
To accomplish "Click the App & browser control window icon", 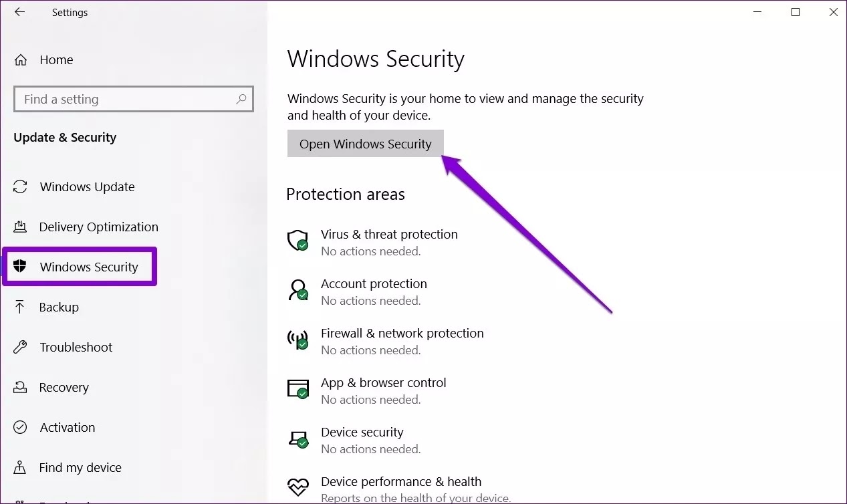I will tap(297, 389).
